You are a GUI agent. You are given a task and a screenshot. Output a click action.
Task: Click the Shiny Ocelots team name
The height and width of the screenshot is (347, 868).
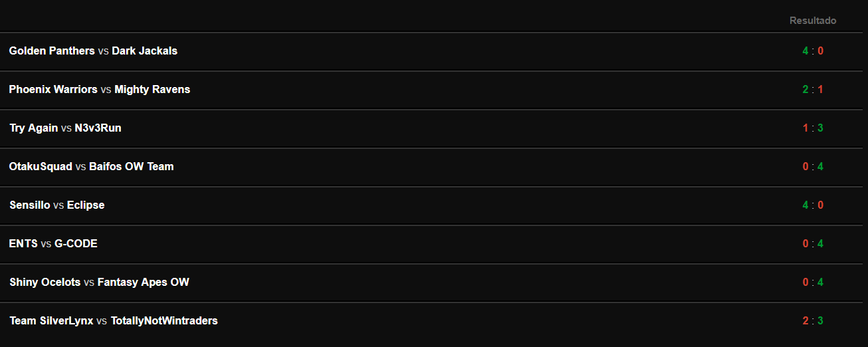[x=45, y=282]
